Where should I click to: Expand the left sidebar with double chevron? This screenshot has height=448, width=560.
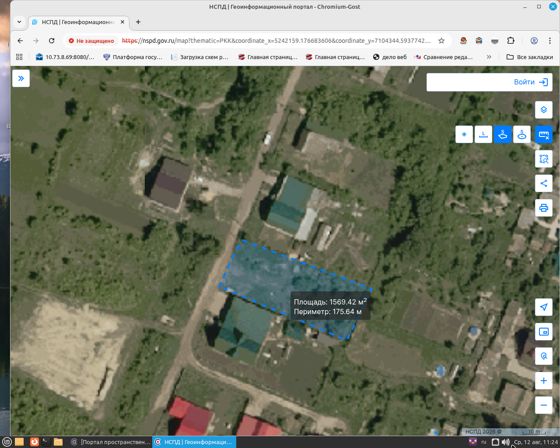pyautogui.click(x=21, y=78)
